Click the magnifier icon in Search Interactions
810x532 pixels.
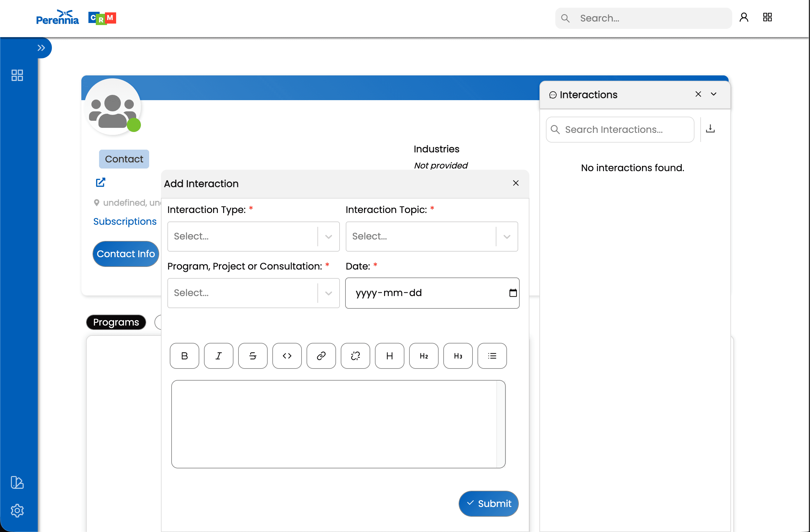[555, 130]
